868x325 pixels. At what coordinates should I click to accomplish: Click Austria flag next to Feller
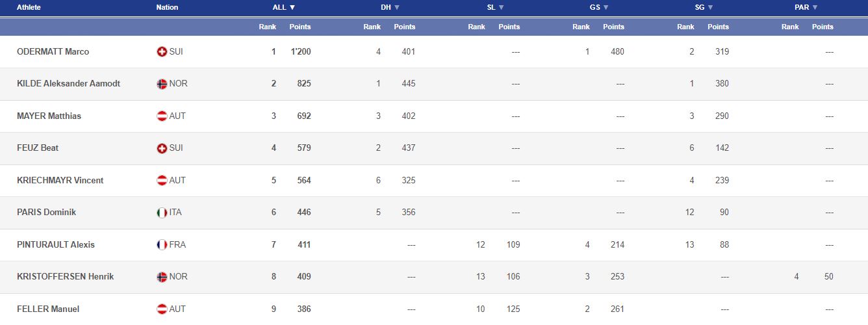coord(162,309)
